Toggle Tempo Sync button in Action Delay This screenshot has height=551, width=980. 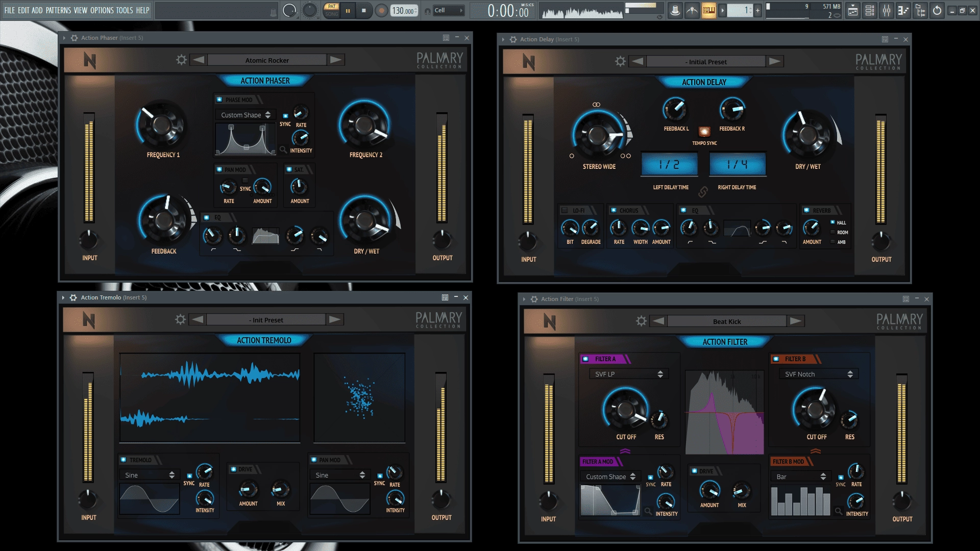point(704,132)
